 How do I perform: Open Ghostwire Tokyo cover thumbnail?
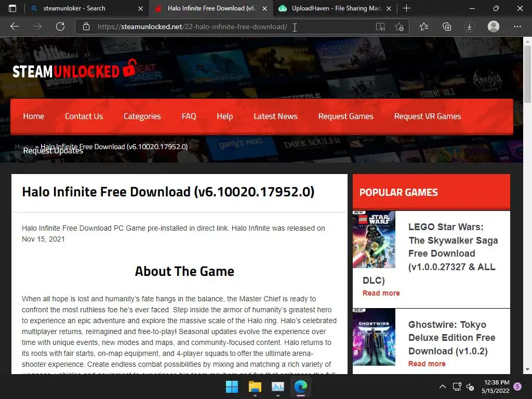coord(374,337)
